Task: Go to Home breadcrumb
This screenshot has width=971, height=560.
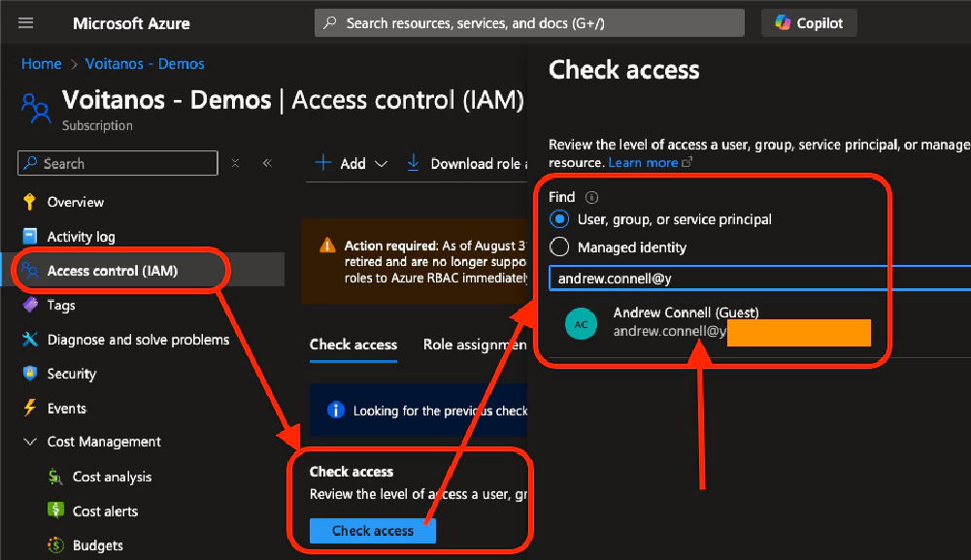Action: (x=42, y=64)
